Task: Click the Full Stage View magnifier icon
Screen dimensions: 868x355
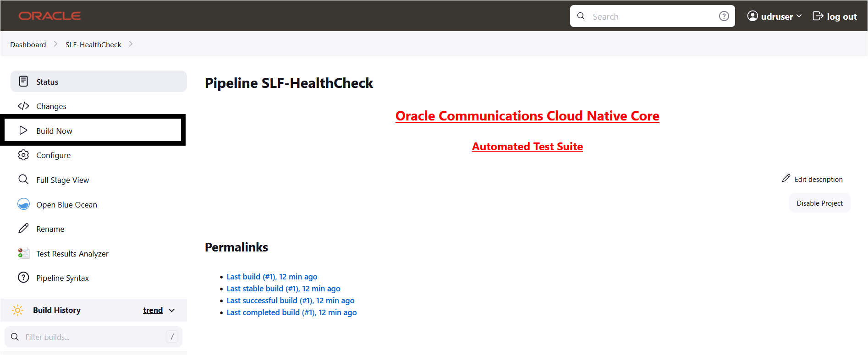Action: click(23, 180)
